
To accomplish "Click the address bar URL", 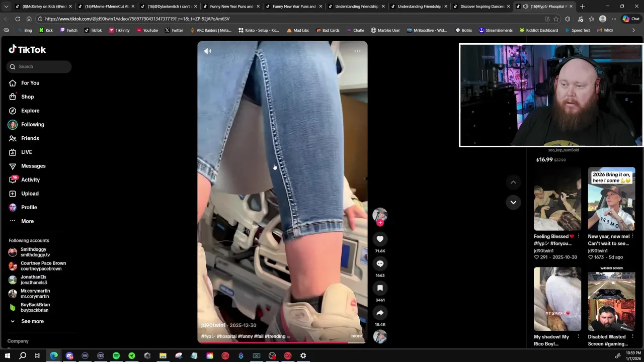I will point(137,19).
